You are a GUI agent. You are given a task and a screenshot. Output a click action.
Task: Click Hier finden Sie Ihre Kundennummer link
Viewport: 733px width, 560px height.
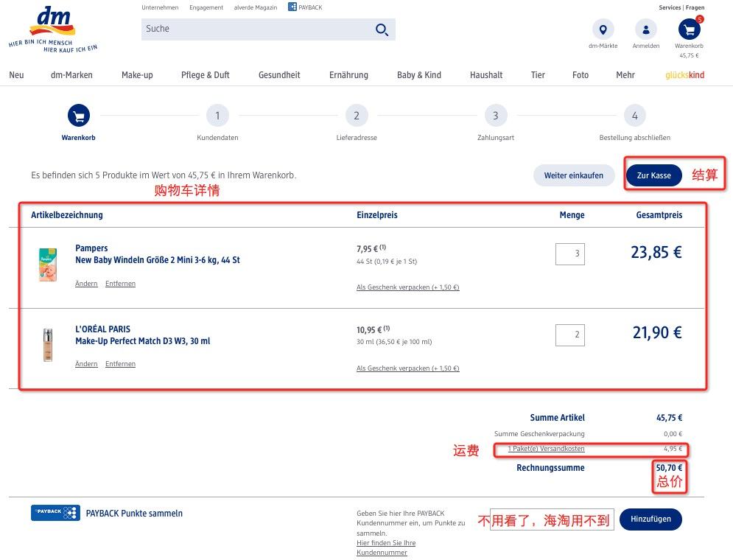(x=386, y=547)
